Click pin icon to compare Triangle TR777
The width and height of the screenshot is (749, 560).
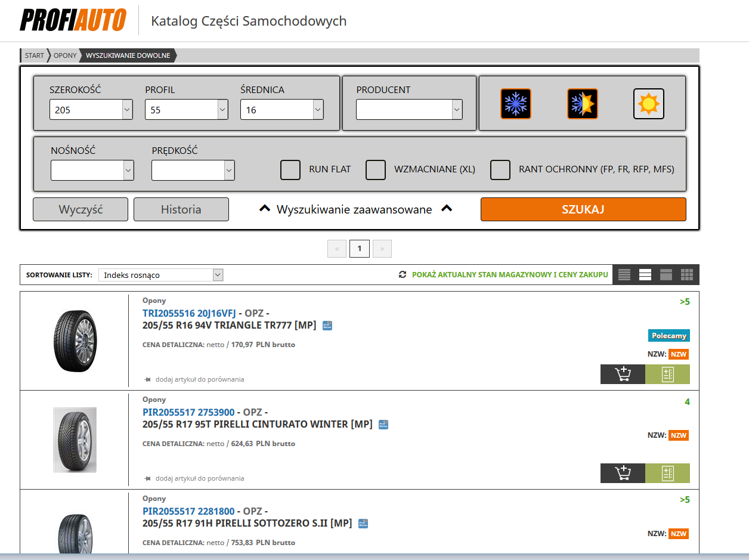coord(147,379)
